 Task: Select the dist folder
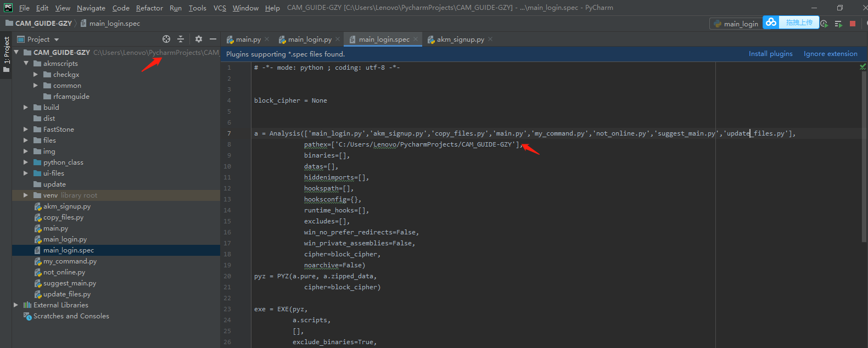49,118
